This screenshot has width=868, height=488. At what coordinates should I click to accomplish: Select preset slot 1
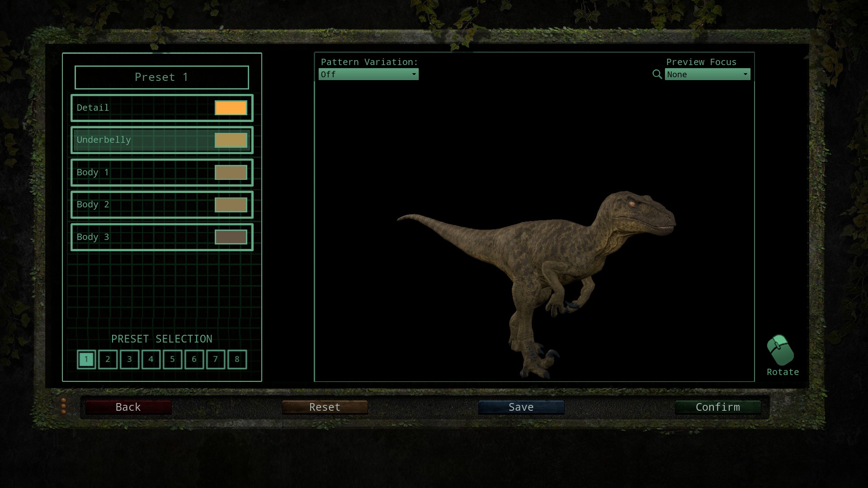86,359
